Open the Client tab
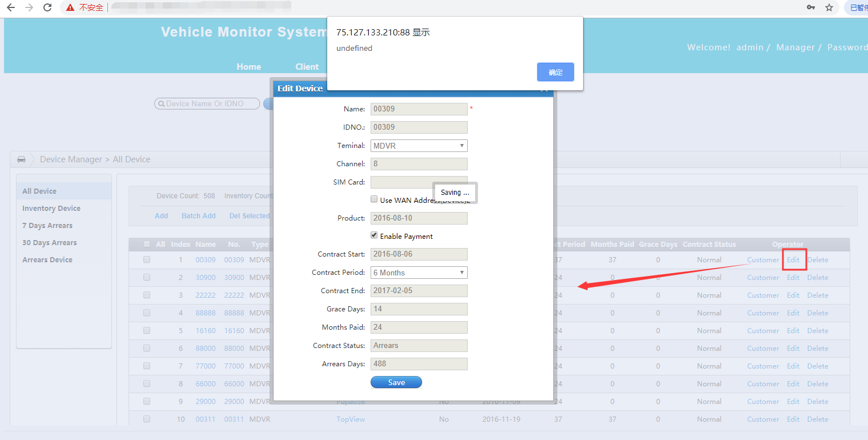Viewport: 868px width, 440px height. point(307,67)
